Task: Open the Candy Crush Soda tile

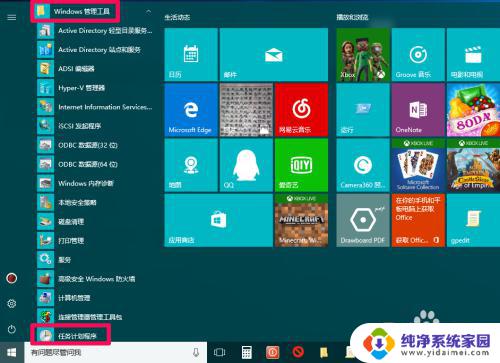Action: click(473, 110)
